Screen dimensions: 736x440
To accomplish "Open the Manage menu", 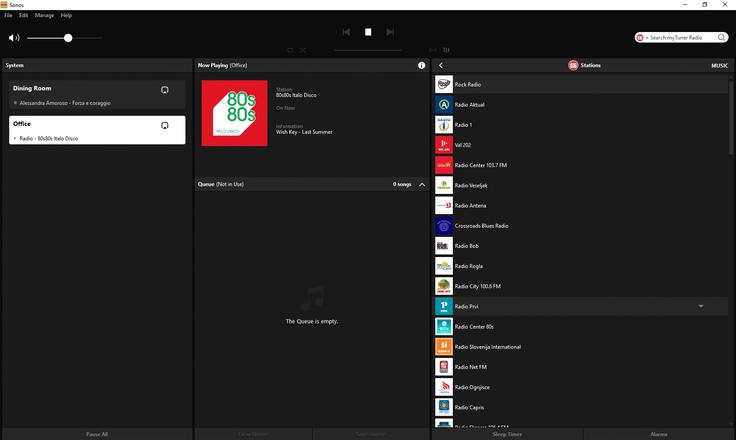I will (x=44, y=15).
